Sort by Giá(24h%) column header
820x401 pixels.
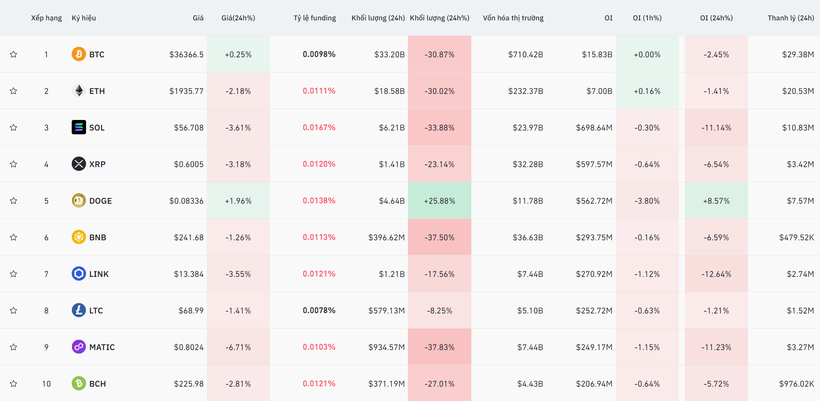238,18
